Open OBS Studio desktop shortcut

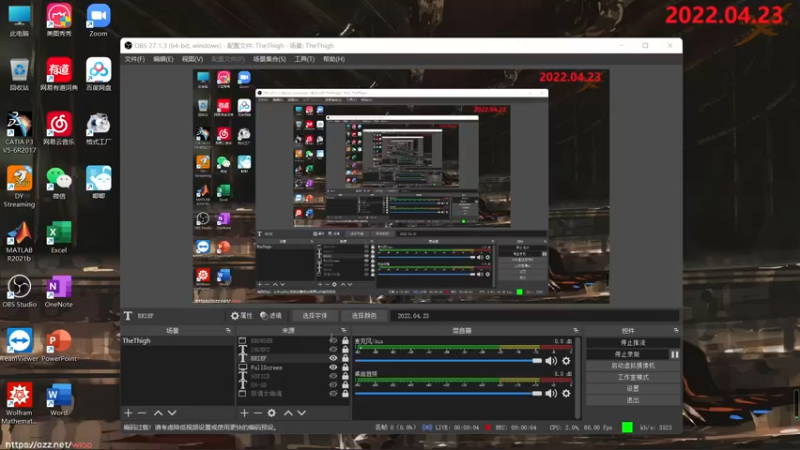(19, 291)
